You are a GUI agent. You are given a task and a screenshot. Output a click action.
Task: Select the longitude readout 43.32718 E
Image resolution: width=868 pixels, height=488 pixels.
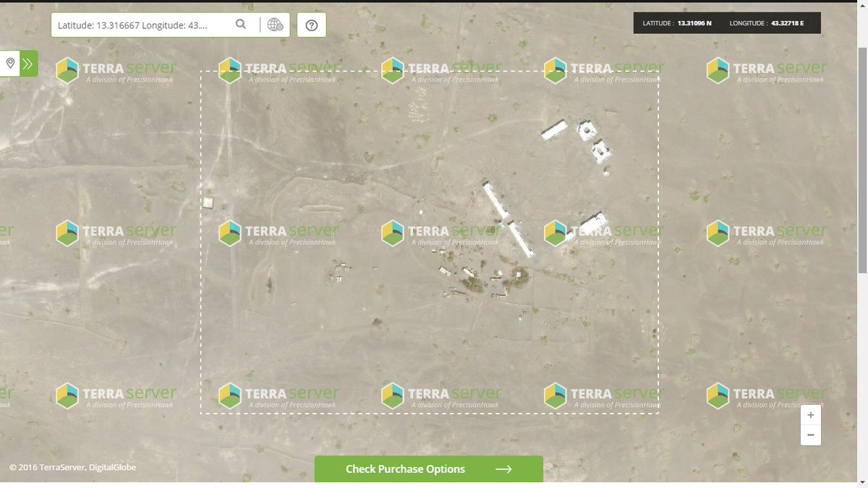(x=787, y=23)
